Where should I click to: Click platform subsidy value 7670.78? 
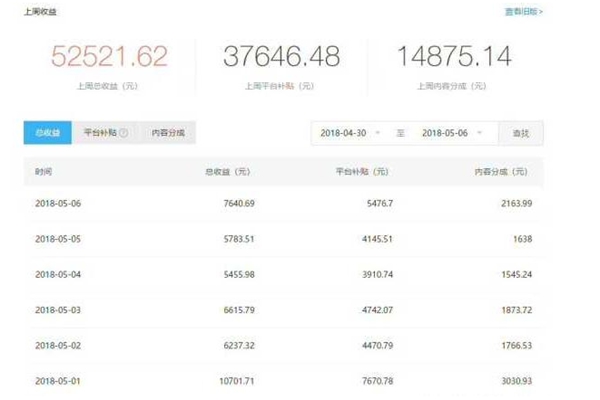[378, 381]
